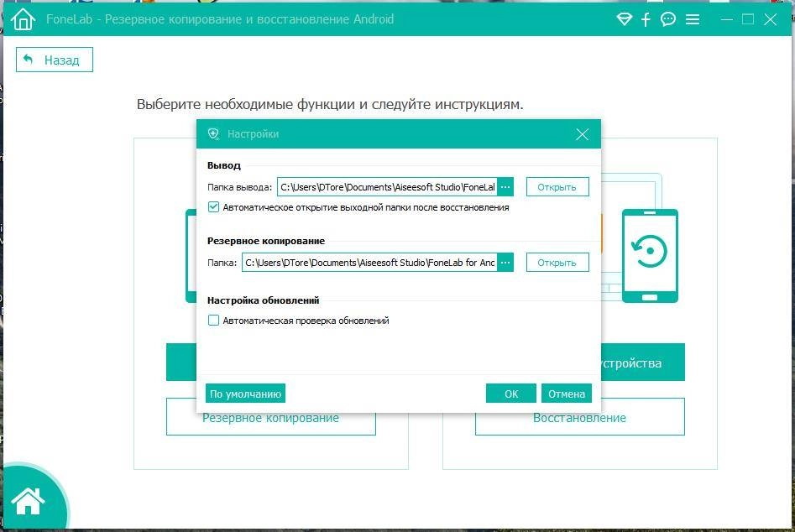This screenshot has width=795, height=532.
Task: Go back with the Назад button
Action: tap(55, 60)
